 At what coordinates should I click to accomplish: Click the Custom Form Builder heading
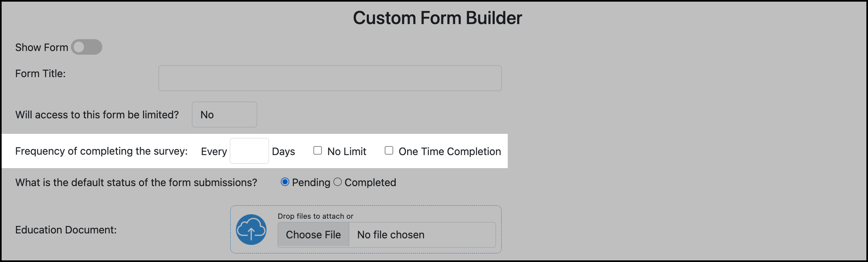[x=437, y=18]
